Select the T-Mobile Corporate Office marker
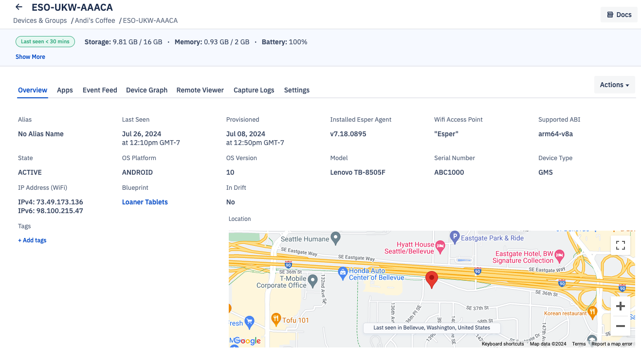Image resolution: width=641 pixels, height=364 pixels. tap(313, 280)
